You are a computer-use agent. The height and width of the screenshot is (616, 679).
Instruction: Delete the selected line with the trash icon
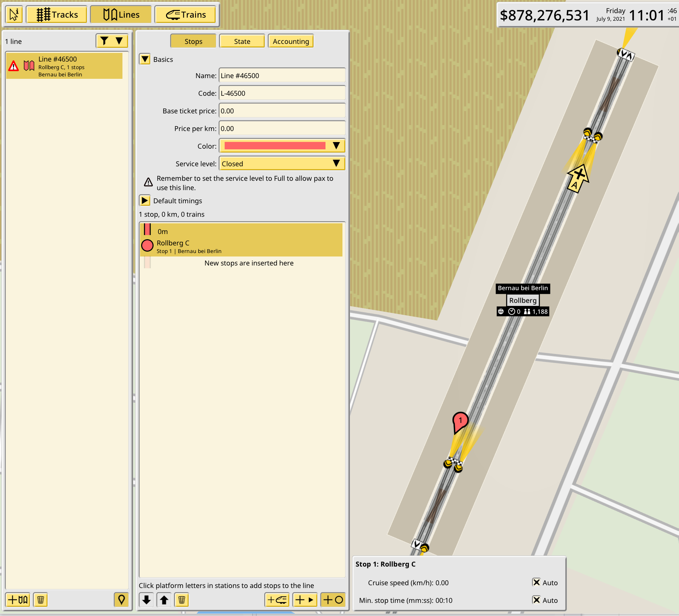(x=40, y=600)
